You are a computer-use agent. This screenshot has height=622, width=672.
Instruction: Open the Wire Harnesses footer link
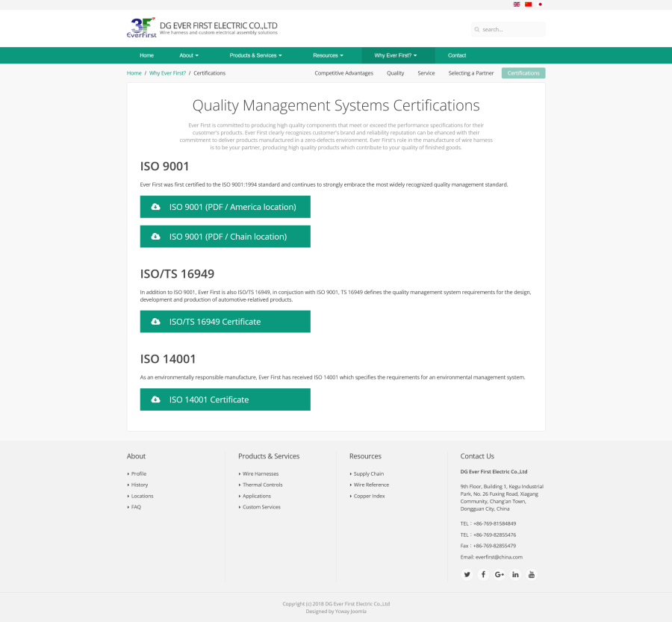(x=261, y=474)
